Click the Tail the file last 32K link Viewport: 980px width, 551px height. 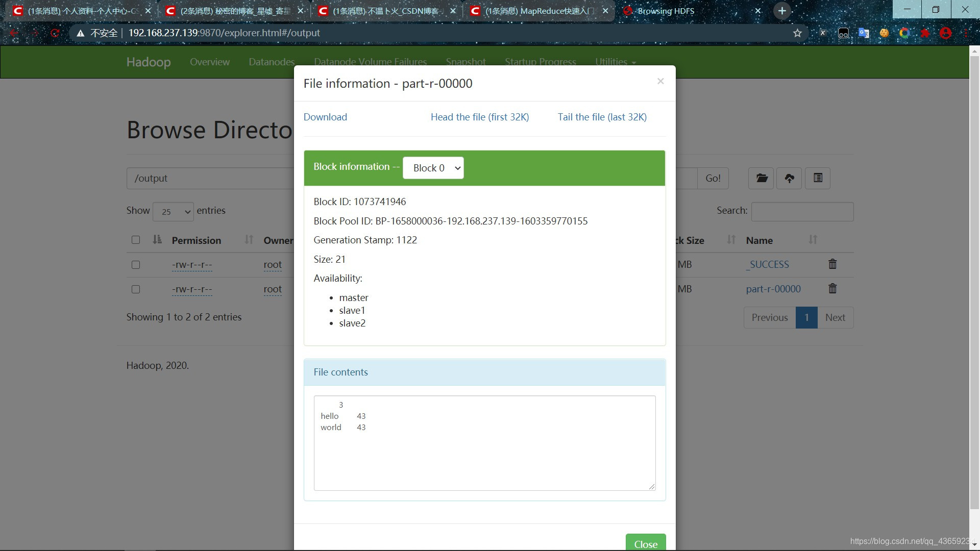602,116
